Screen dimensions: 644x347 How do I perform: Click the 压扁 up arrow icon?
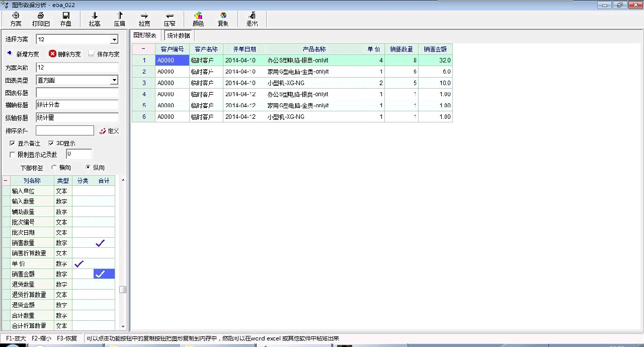pos(120,16)
